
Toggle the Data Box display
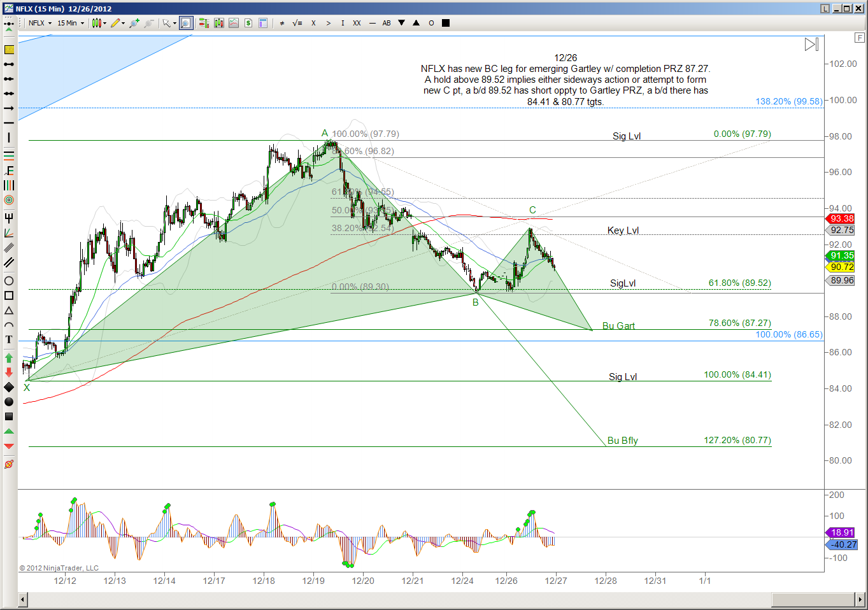[262, 23]
